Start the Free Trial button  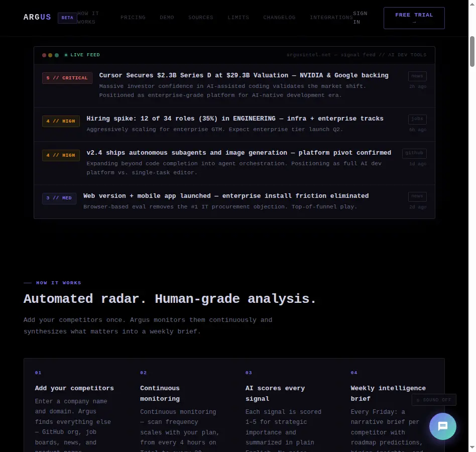(414, 18)
